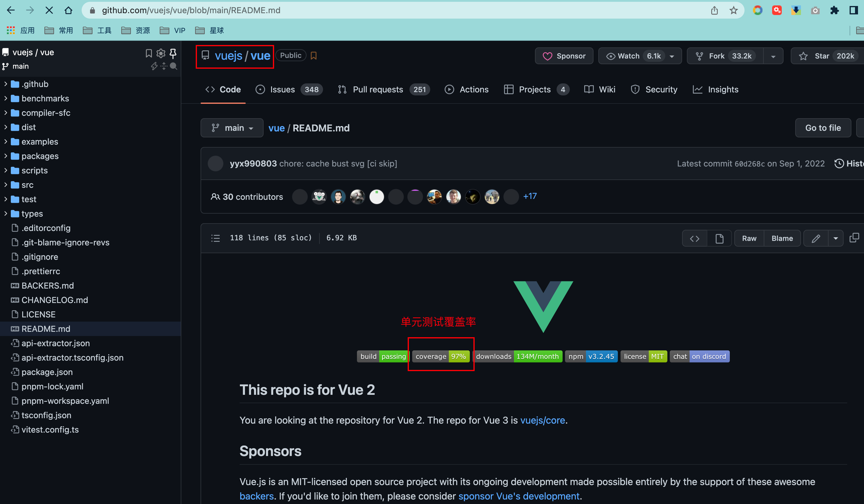Image resolution: width=864 pixels, height=504 pixels.
Task: Open sidebar settings gear
Action: 161,53
